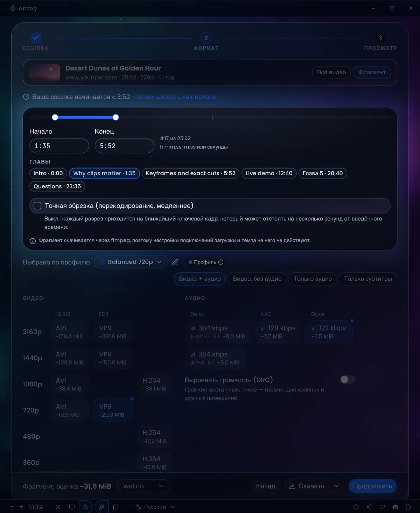Click the square icon in status bar

[x=116, y=507]
